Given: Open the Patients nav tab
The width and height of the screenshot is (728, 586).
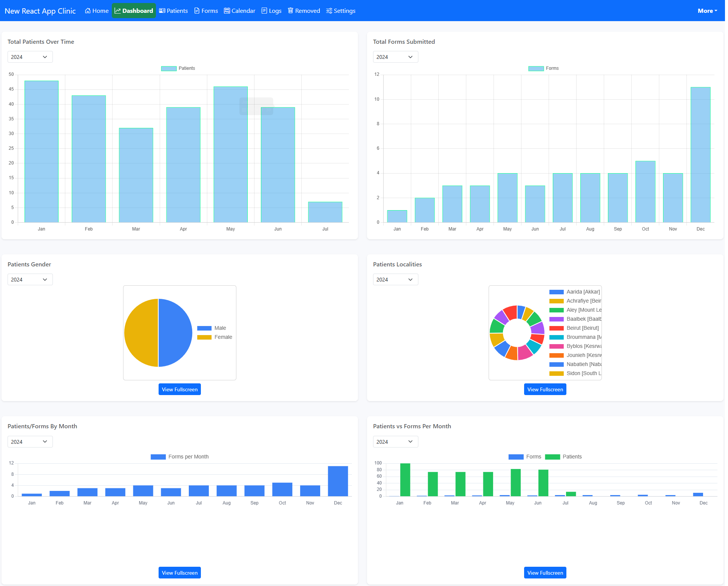Looking at the screenshot, I should (174, 11).
